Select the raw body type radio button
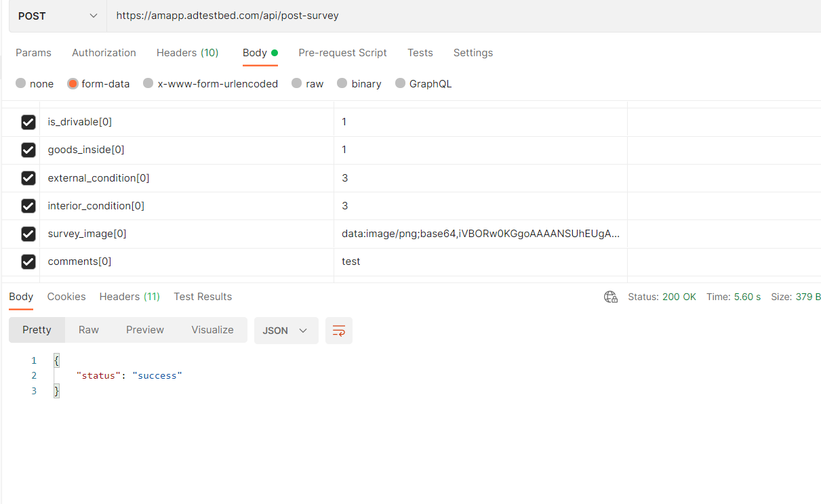The height and width of the screenshot is (504, 821). tap(297, 83)
